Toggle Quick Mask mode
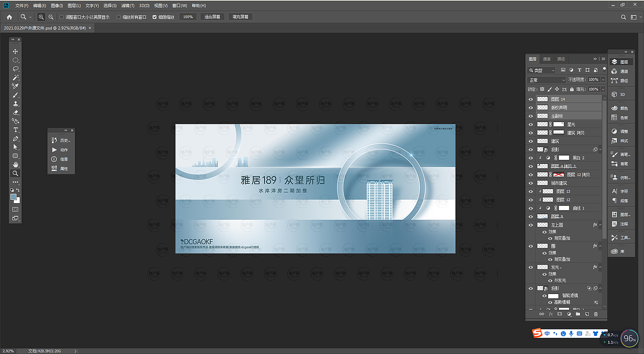Viewport: 644px width, 354px height. pyautogui.click(x=16, y=209)
